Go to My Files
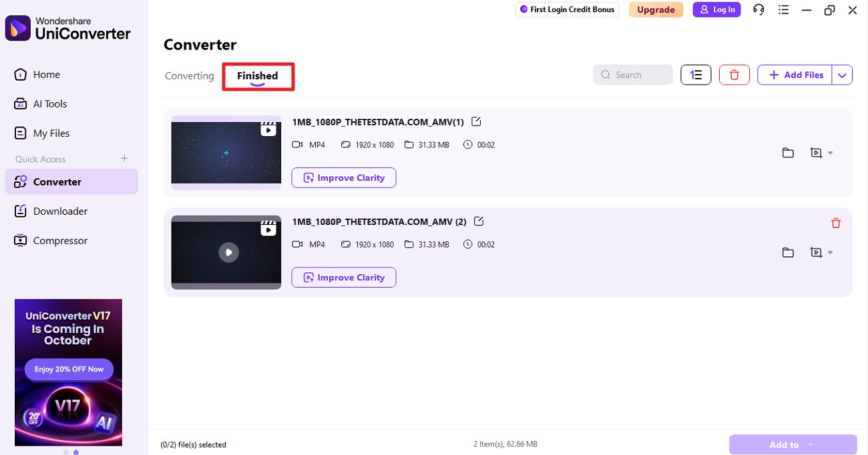 click(x=42, y=133)
